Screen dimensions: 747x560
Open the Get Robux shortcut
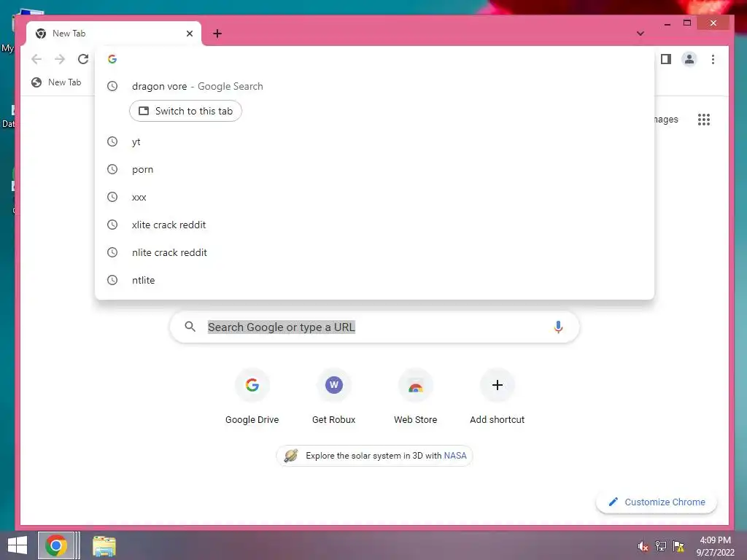[333, 396]
